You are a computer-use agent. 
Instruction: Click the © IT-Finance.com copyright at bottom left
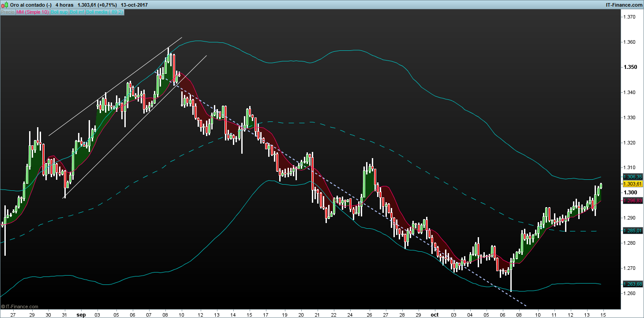(x=20, y=307)
